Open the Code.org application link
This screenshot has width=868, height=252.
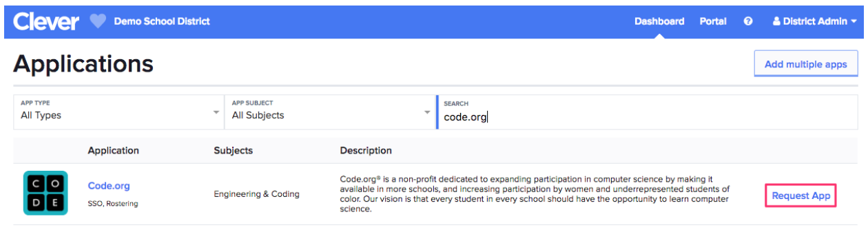tap(109, 186)
